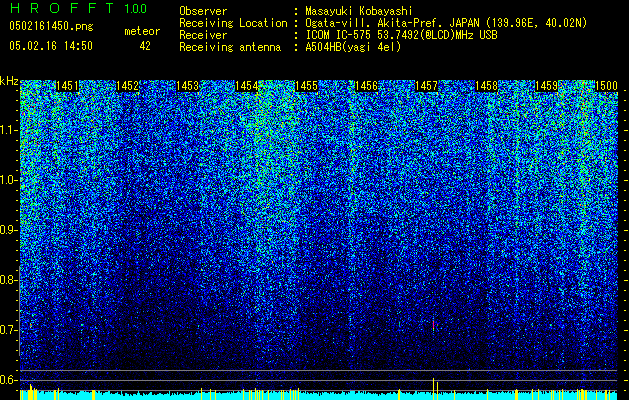Click receiver text ICOM IC-575 53.7492 MHz
The image size is (629, 400).
click(x=401, y=35)
